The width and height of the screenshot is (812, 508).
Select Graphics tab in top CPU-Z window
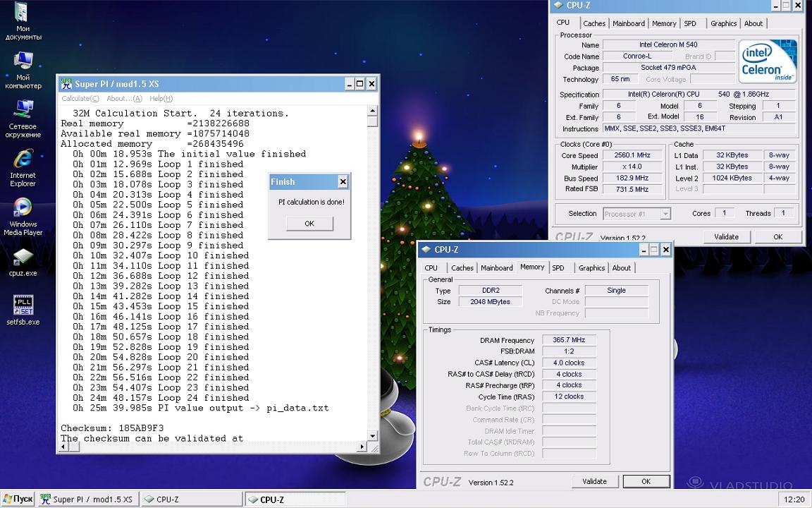pyautogui.click(x=723, y=23)
